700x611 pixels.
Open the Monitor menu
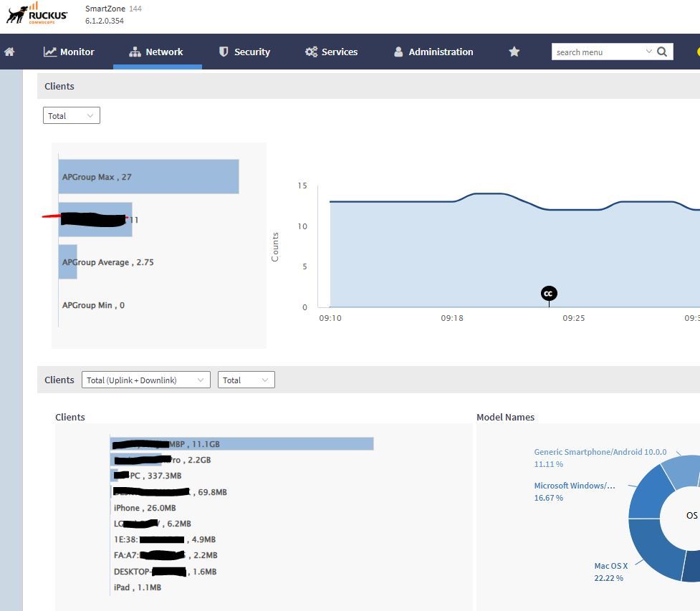pyautogui.click(x=69, y=52)
